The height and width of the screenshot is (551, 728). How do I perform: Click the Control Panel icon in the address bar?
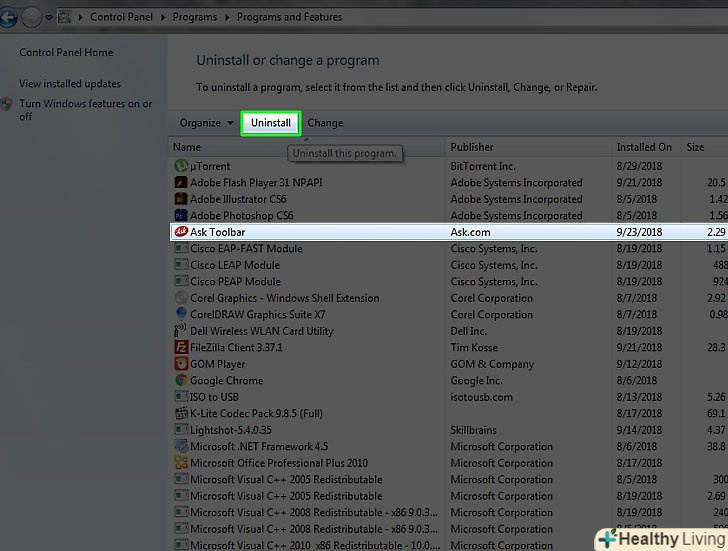65,18
